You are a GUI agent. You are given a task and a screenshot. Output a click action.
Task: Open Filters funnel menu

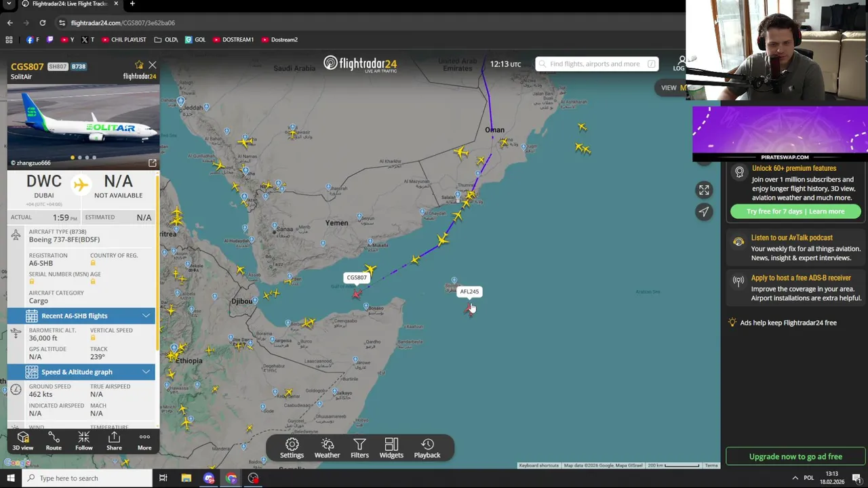[x=359, y=448]
